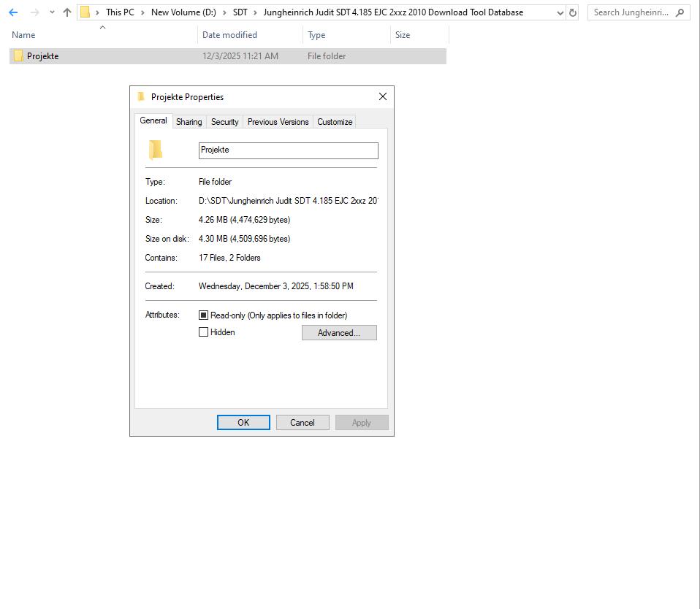Image resolution: width=700 pixels, height=609 pixels.
Task: Open This PC in breadcrumb
Action: (x=120, y=12)
